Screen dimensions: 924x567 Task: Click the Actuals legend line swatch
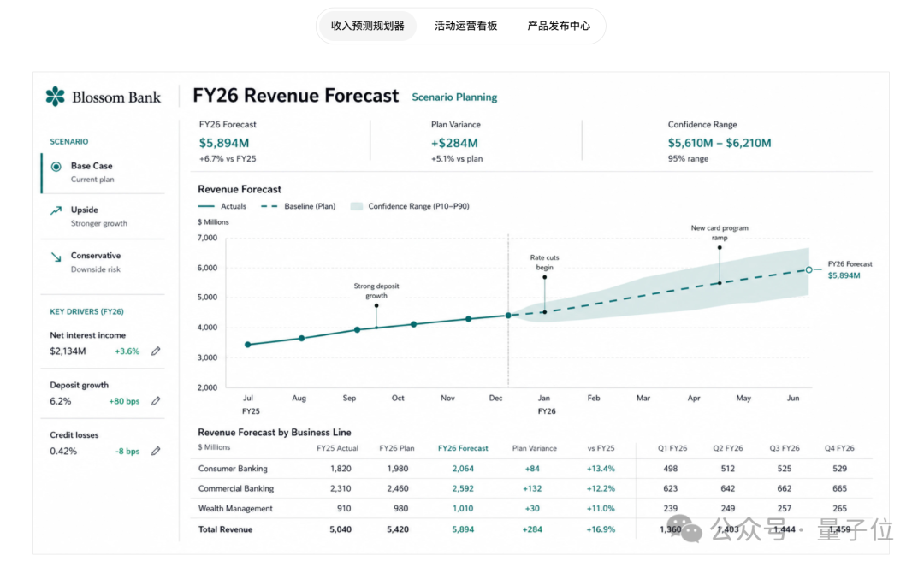[x=206, y=206]
